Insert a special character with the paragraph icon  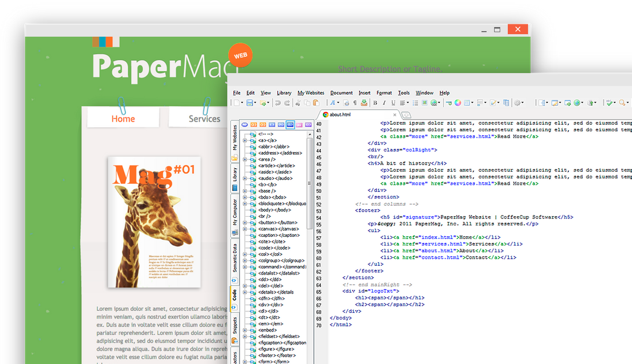(x=355, y=102)
